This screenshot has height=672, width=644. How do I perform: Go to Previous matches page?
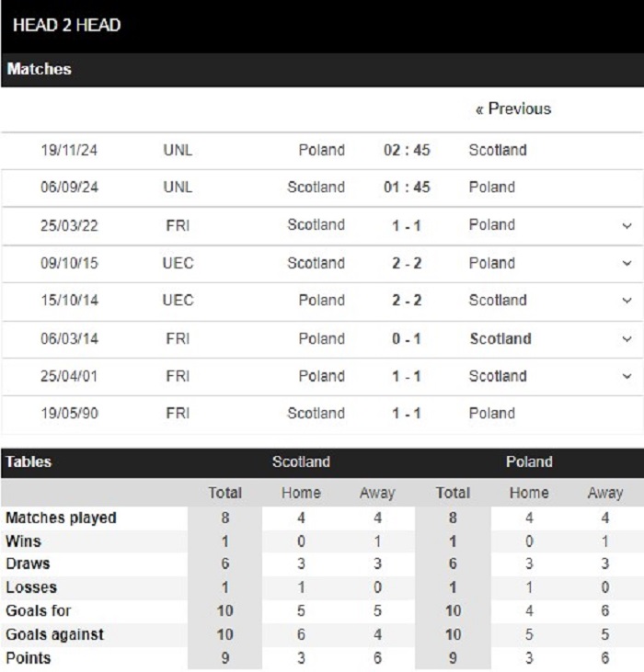pos(513,108)
